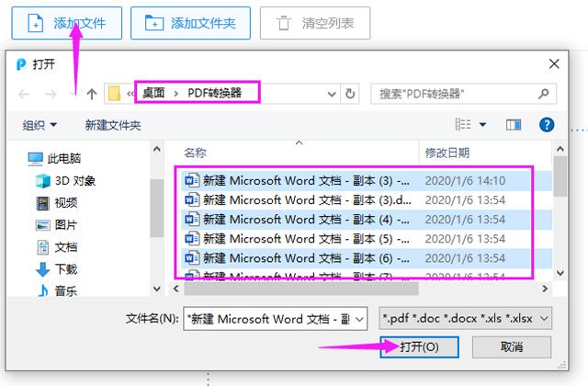
Task: Click the date 2020/1/6 14:10
Action: [x=465, y=181]
